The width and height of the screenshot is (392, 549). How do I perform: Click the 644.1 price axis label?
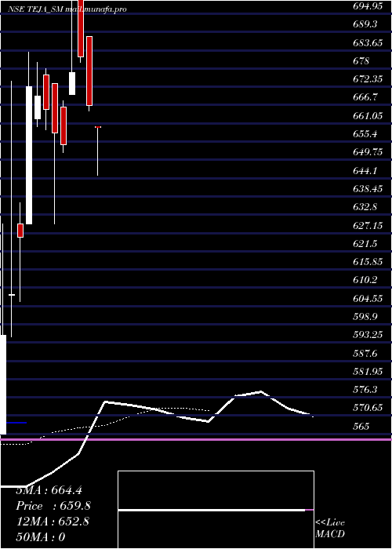[365, 170]
